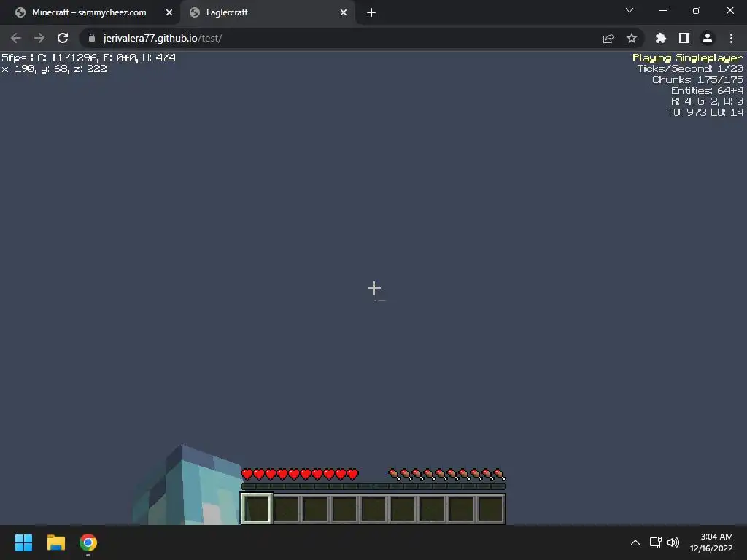
Task: Go forward to the next page
Action: pos(39,38)
